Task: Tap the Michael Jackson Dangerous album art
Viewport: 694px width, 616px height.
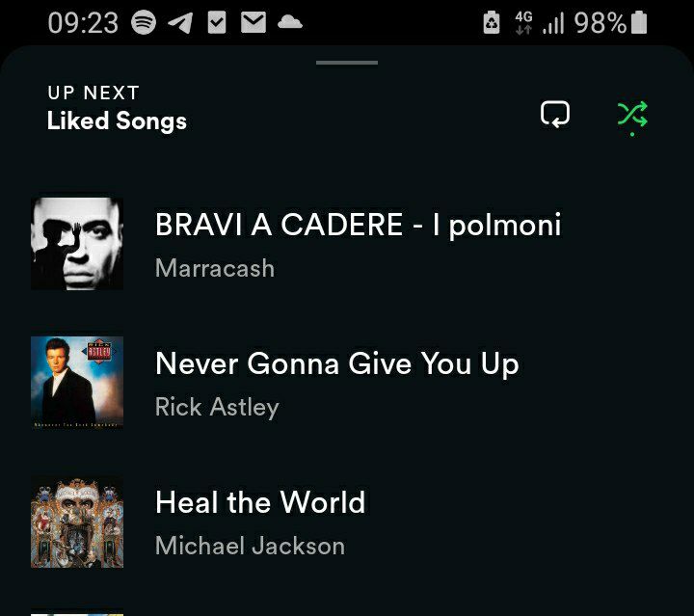Action: [77, 522]
